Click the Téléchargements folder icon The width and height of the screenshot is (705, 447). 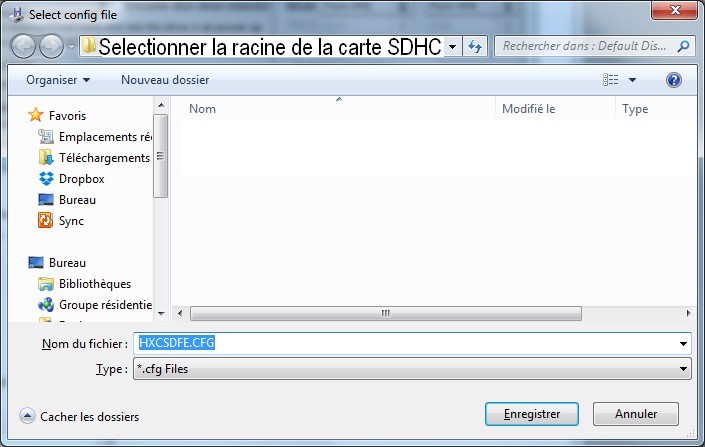point(46,157)
